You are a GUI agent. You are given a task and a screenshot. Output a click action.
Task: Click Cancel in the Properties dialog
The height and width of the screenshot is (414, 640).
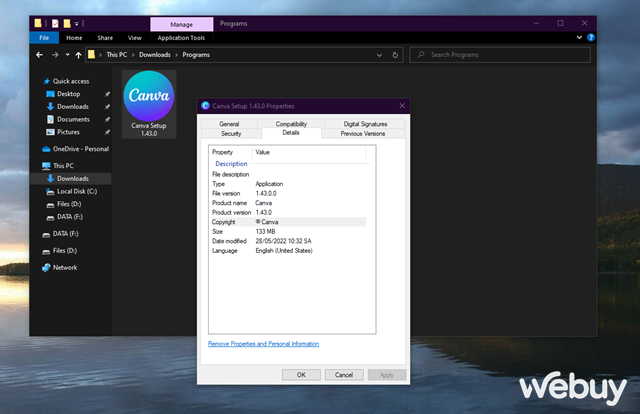(344, 375)
